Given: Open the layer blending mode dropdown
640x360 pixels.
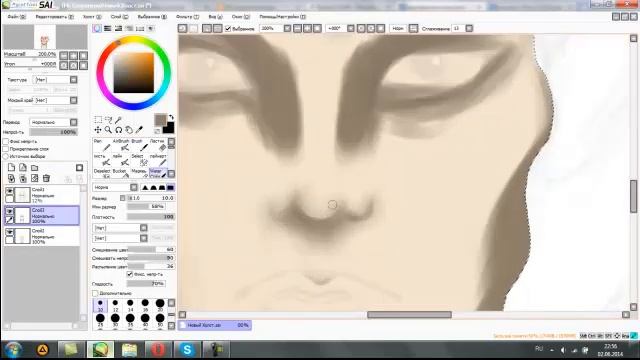Looking at the screenshot, I should (73, 122).
